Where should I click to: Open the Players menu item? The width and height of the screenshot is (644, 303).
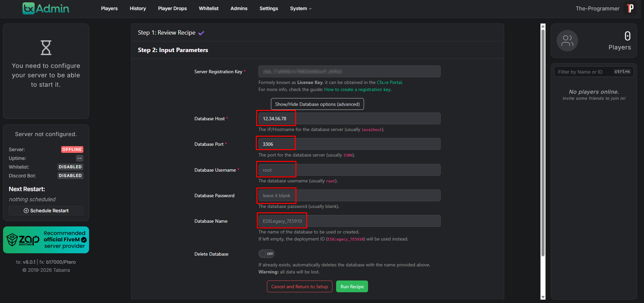(109, 8)
